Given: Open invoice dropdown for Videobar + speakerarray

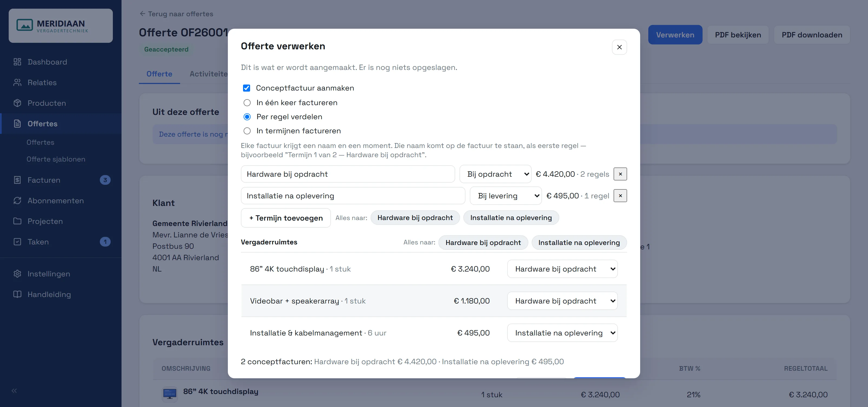Looking at the screenshot, I should coord(562,301).
